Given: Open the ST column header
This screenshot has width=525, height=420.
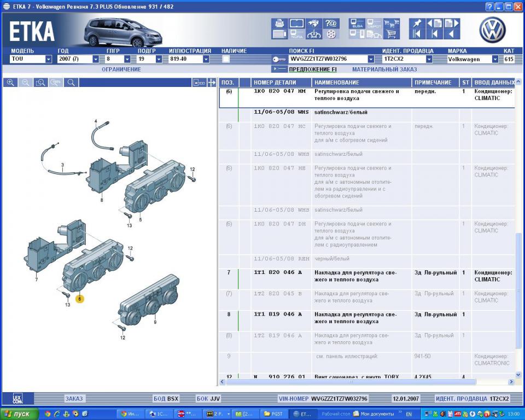Looking at the screenshot, I should 466,83.
